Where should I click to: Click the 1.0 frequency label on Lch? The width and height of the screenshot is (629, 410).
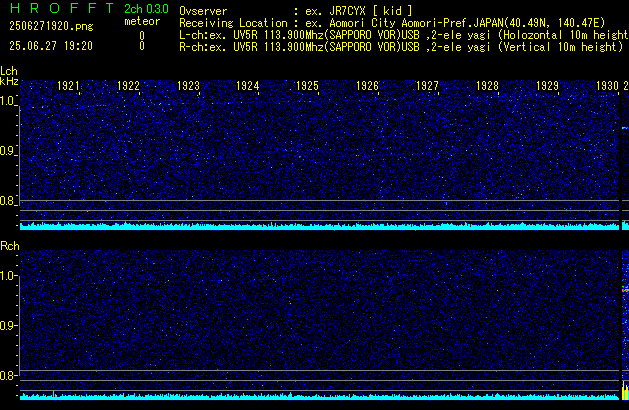click(8, 101)
